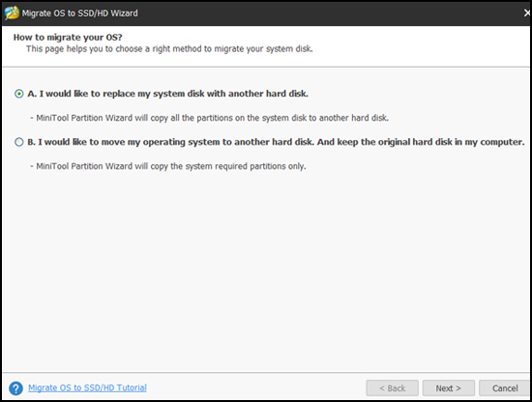
Task: Select option A radio button to replace system disk
Action: (x=19, y=94)
